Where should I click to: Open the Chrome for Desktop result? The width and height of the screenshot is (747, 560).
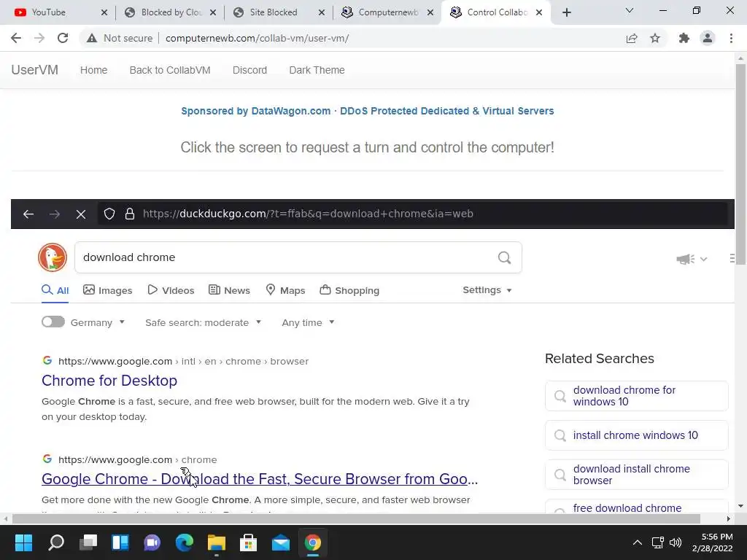pyautogui.click(x=109, y=381)
